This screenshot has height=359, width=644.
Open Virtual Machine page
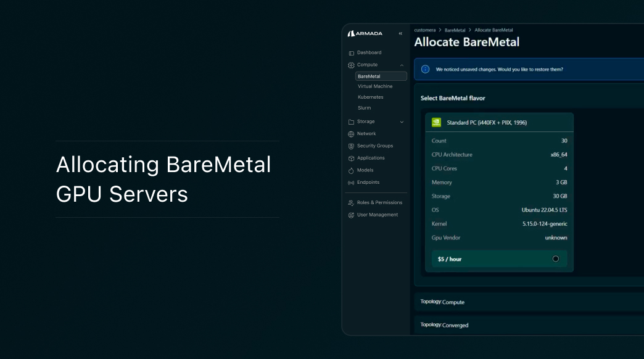[375, 86]
